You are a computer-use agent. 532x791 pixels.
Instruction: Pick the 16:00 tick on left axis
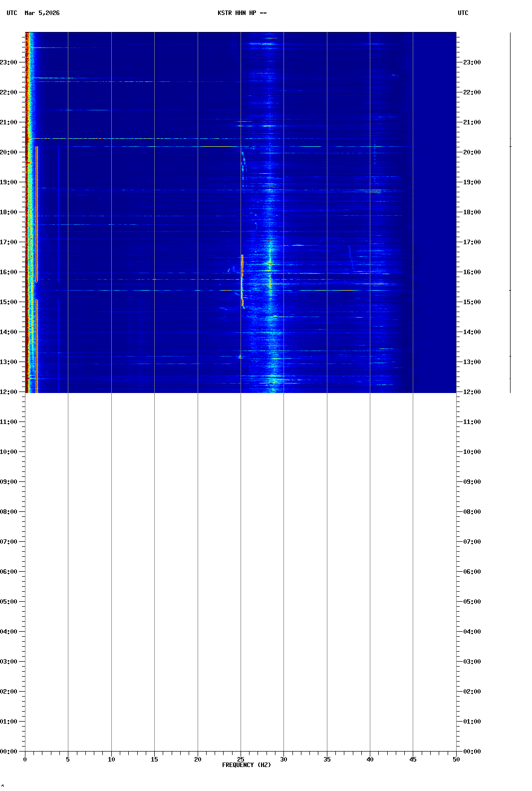tap(8, 272)
